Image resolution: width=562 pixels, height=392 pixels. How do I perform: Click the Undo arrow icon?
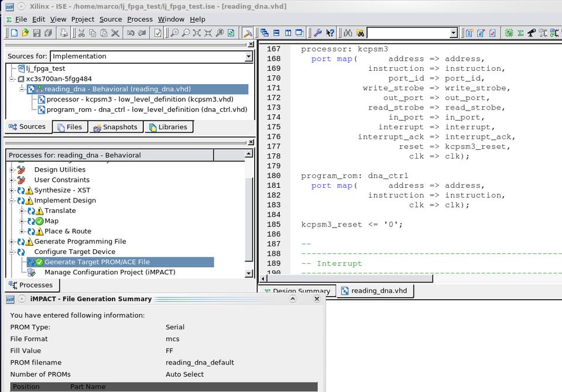coord(131,33)
